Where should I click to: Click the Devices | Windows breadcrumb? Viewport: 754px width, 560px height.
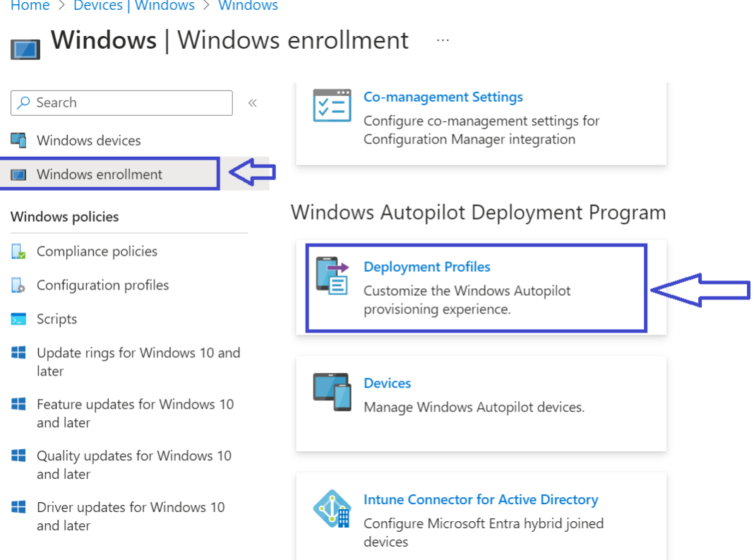point(133,6)
